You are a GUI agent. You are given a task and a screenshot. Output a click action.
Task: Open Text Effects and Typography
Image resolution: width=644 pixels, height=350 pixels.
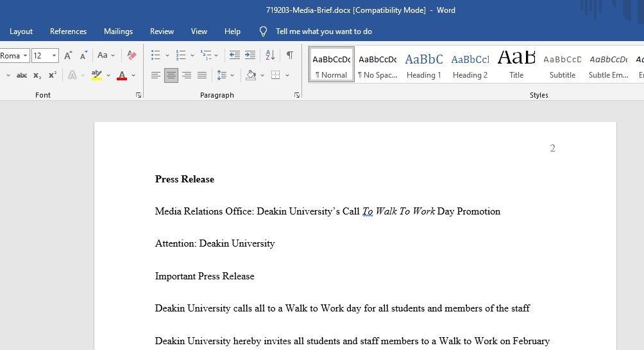[x=72, y=75]
